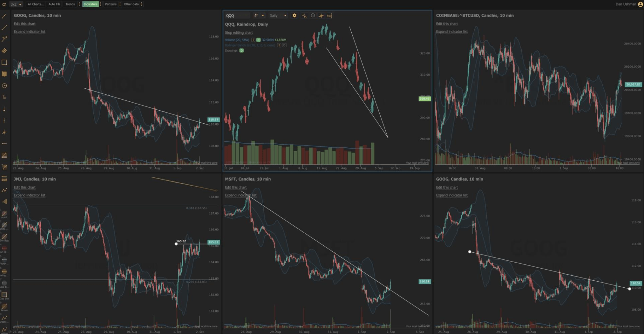Click the refresh icon at top left
This screenshot has width=644, height=334.
point(4,4)
